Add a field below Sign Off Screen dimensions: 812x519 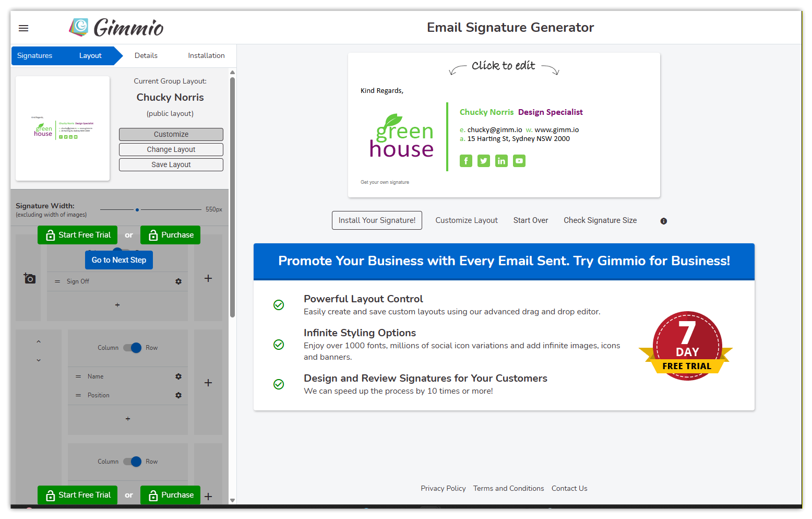pos(117,305)
